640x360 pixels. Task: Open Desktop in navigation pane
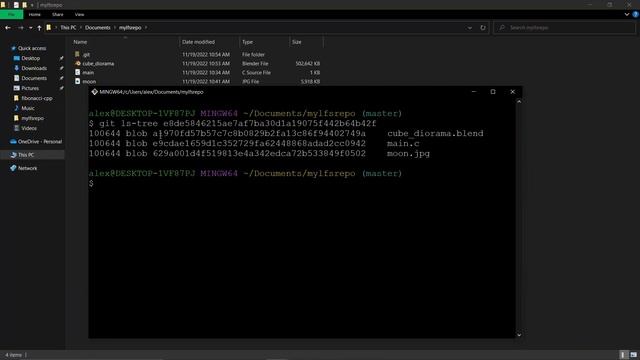tap(31, 58)
